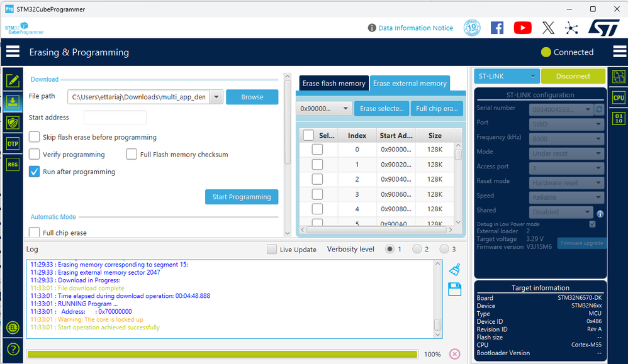Screen dimensions: 628x364
Task: Refresh the ST-LINK serial number list
Action: [x=599, y=109]
